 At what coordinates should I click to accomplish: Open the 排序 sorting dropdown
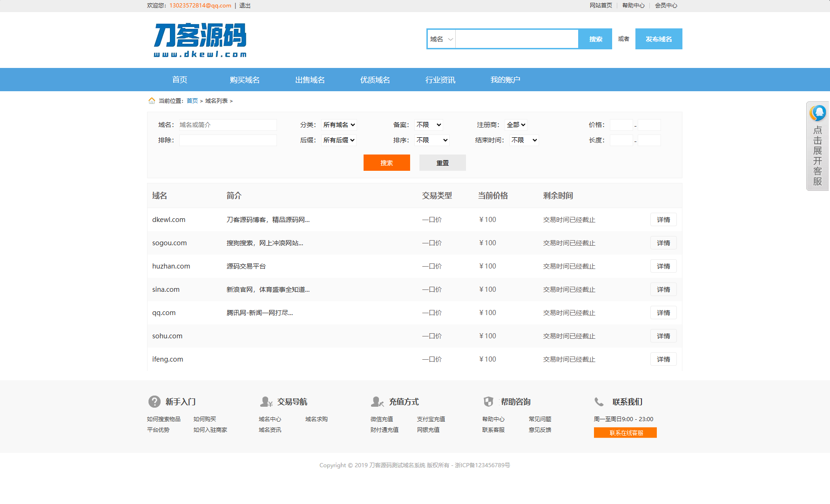tap(432, 140)
